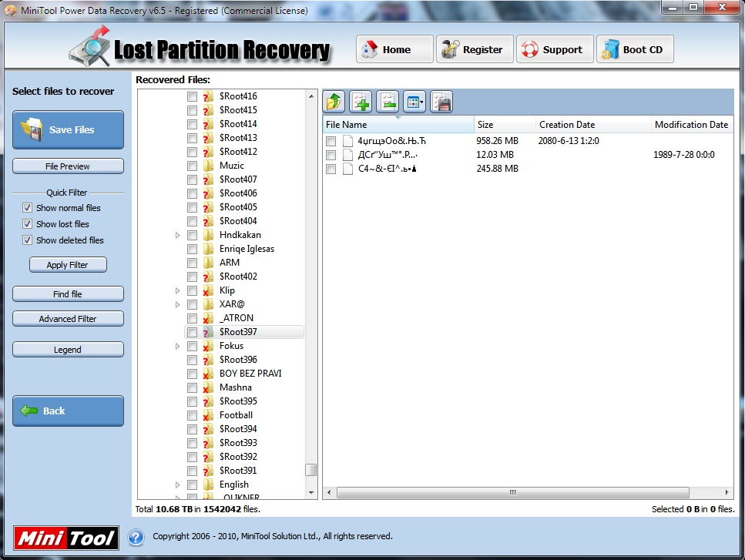Click the deleted-folder icon beside Football
This screenshot has width=745, height=560.
pos(208,416)
